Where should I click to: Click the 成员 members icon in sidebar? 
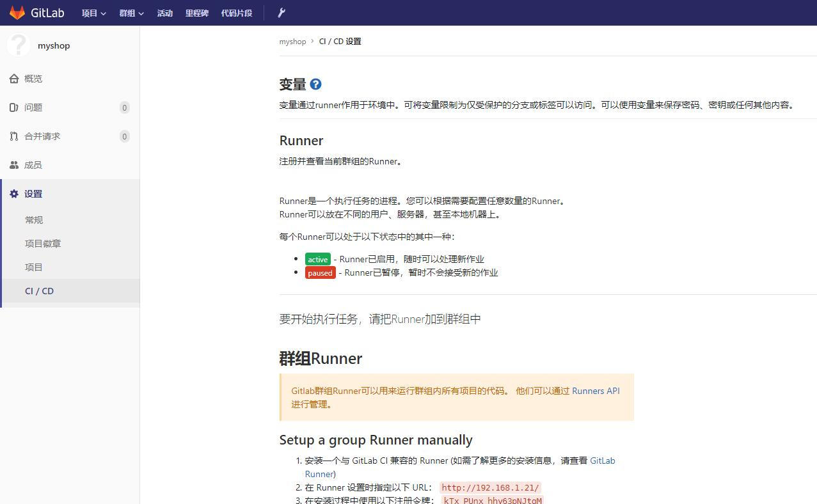[14, 165]
